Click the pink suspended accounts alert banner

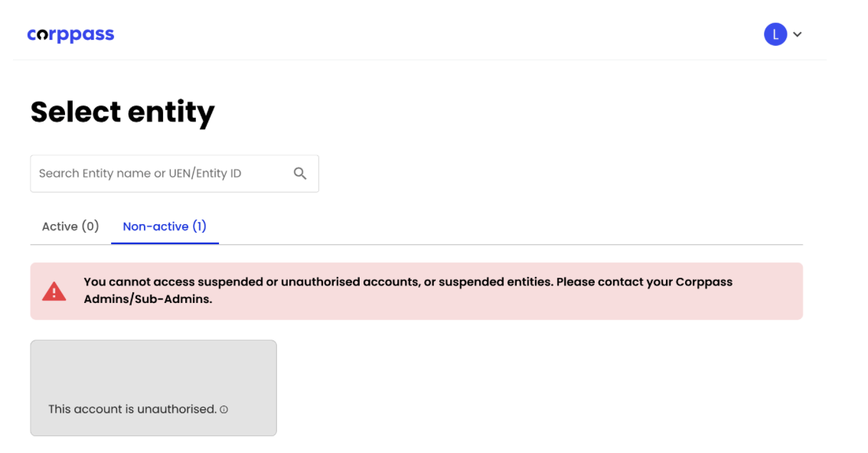click(x=765, y=306)
